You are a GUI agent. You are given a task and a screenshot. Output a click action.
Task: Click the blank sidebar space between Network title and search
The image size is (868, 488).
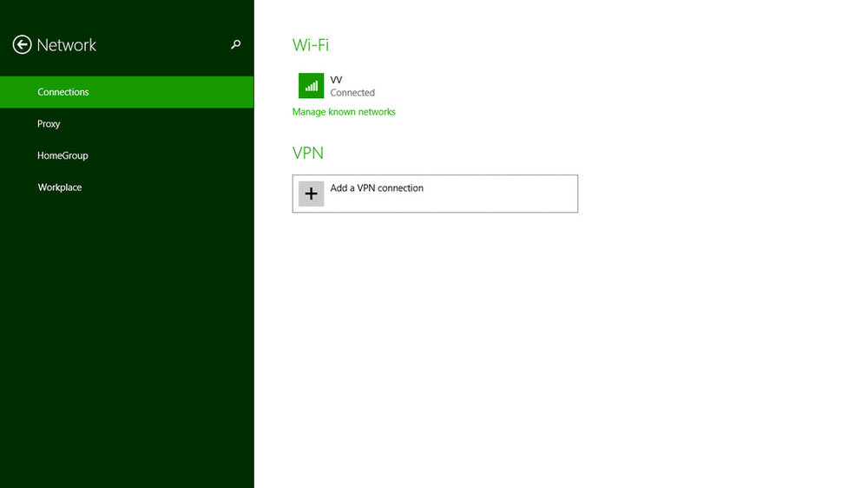click(163, 45)
